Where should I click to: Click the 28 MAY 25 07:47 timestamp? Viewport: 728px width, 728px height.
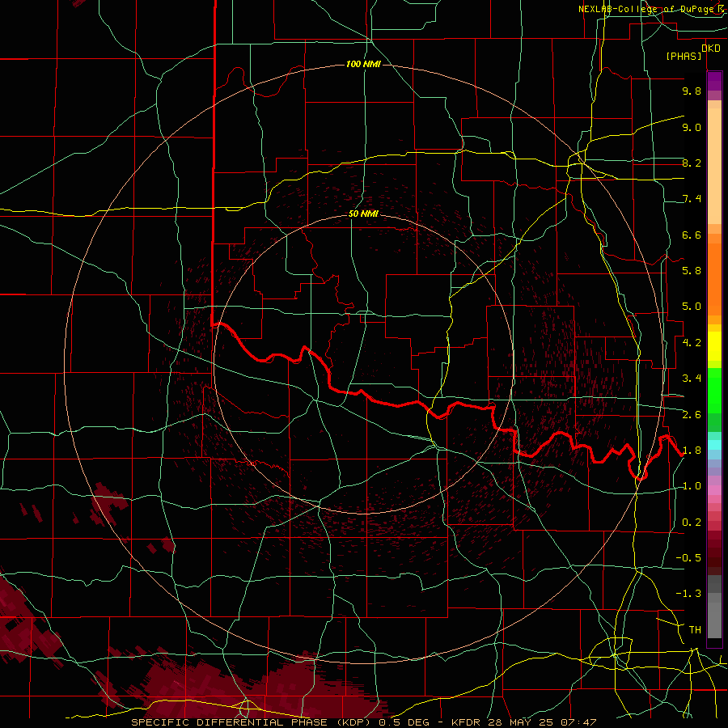click(542, 722)
